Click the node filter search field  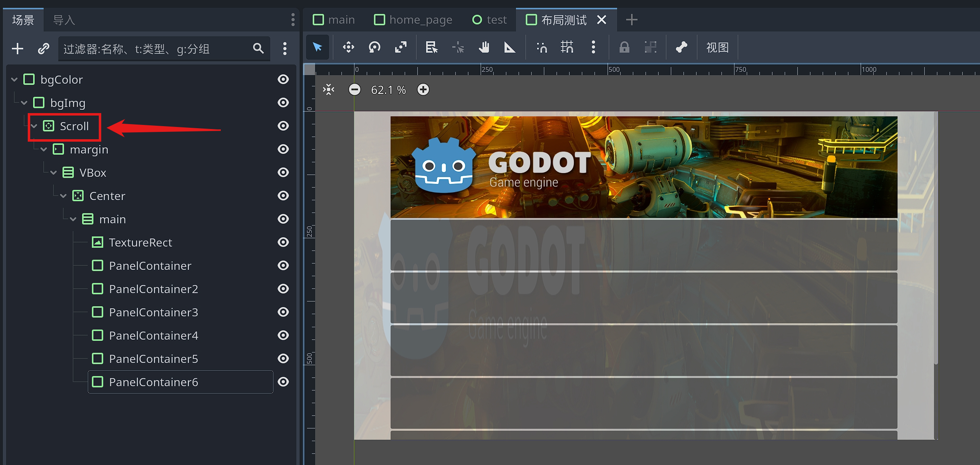click(155, 49)
